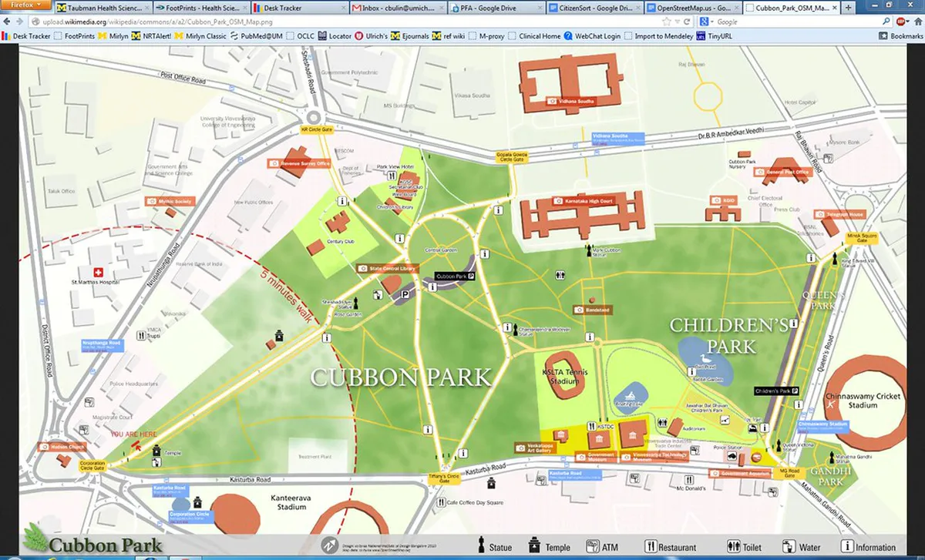
Task: Open the Bookmarks menu at far right
Action: coord(900,35)
